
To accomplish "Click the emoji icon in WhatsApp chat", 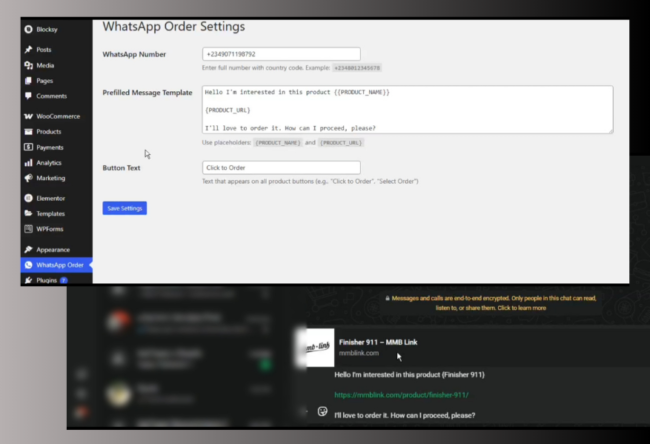I will pos(323,411).
